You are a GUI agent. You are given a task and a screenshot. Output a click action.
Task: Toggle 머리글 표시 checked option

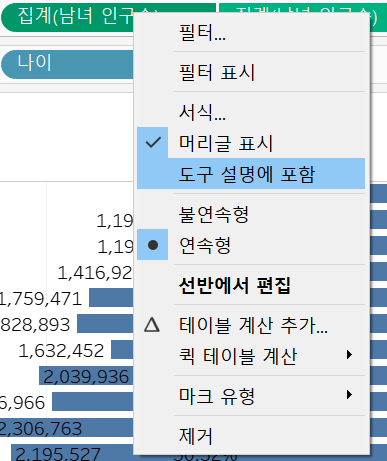point(251,143)
